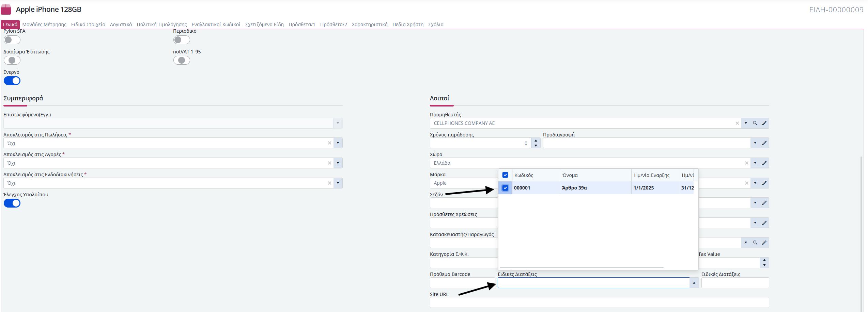Go to Πρόσθετα/2 tab
The image size is (868, 312).
[334, 24]
